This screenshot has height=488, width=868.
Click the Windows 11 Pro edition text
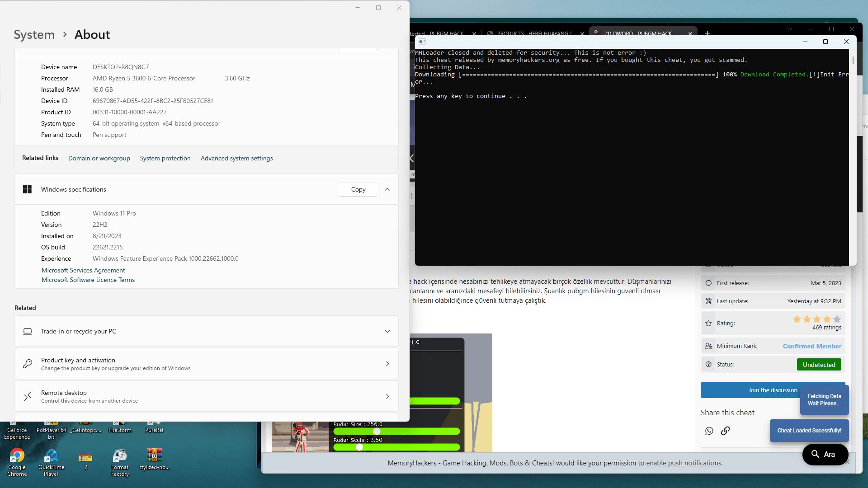pyautogui.click(x=114, y=213)
